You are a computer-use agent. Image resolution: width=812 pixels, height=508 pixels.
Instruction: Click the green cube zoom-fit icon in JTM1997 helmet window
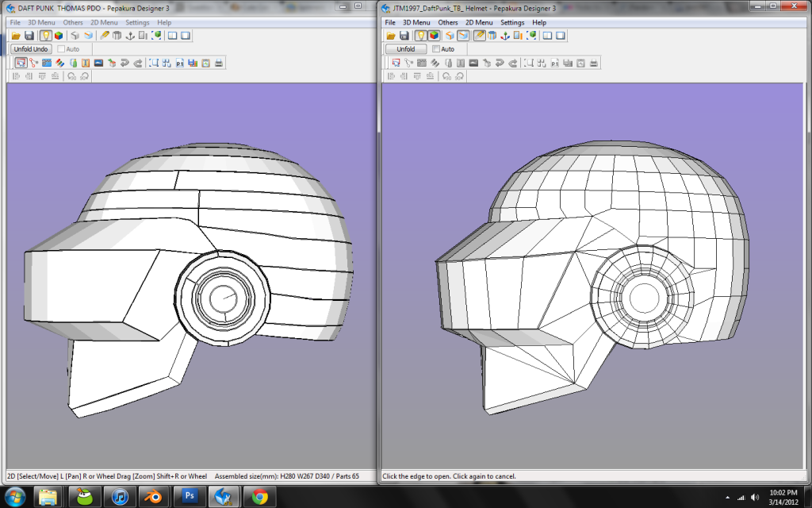click(x=530, y=35)
